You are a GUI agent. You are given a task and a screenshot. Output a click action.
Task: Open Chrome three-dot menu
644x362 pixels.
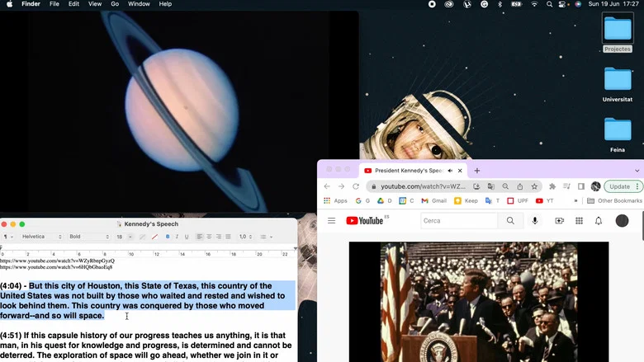[637, 186]
